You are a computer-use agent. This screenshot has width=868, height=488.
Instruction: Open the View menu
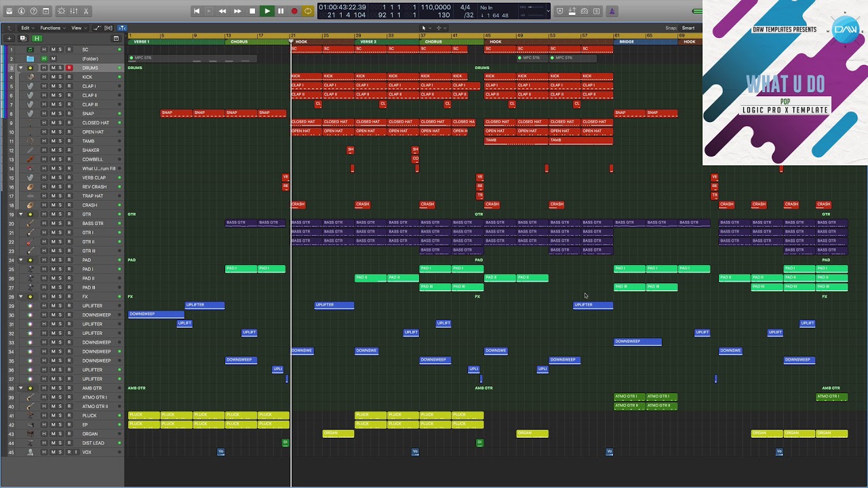click(x=78, y=28)
